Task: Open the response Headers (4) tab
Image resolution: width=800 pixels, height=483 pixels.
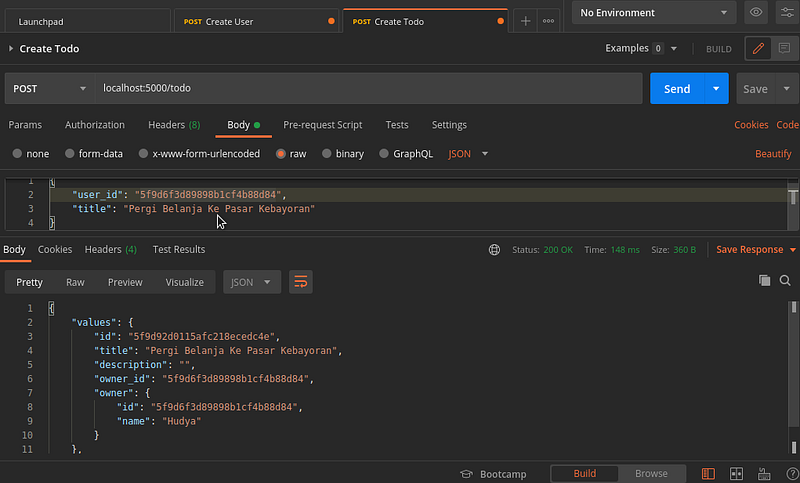Action: [111, 249]
